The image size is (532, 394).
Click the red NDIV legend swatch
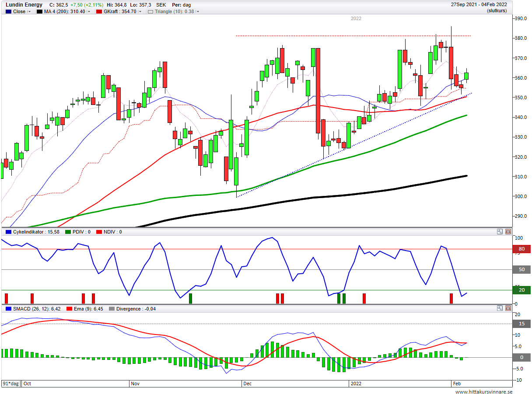99,232
